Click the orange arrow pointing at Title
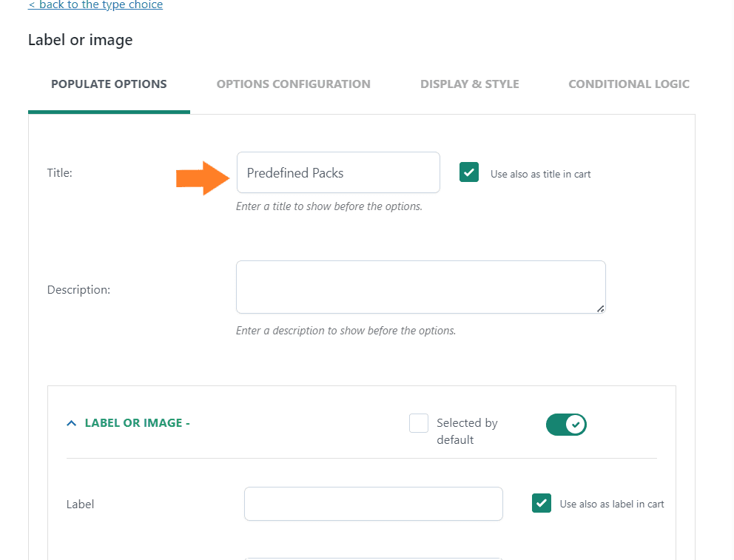The image size is (734, 560). [x=203, y=178]
